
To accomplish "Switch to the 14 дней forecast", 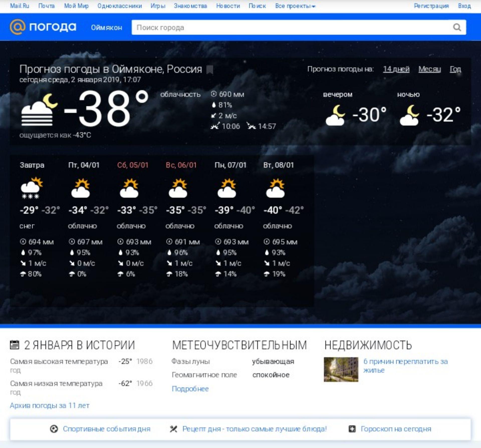I will [x=396, y=69].
